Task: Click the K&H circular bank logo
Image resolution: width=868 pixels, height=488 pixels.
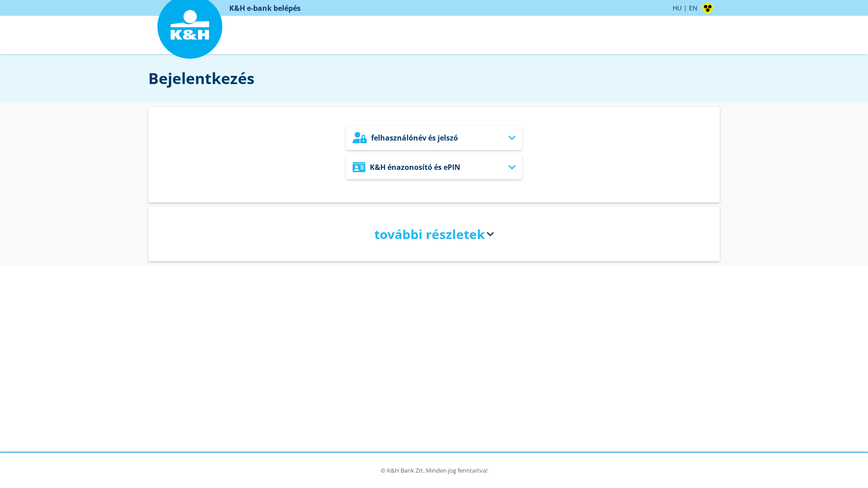Action: click(x=189, y=28)
